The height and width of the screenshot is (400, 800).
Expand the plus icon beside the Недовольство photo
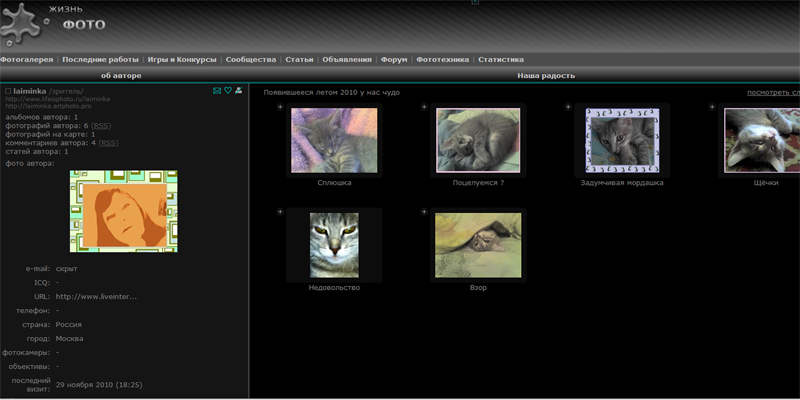[280, 212]
